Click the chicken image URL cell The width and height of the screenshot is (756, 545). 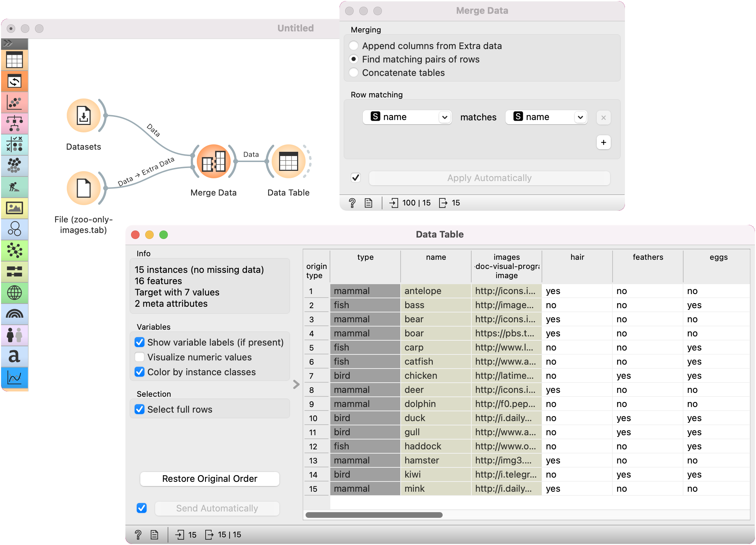coord(507,376)
